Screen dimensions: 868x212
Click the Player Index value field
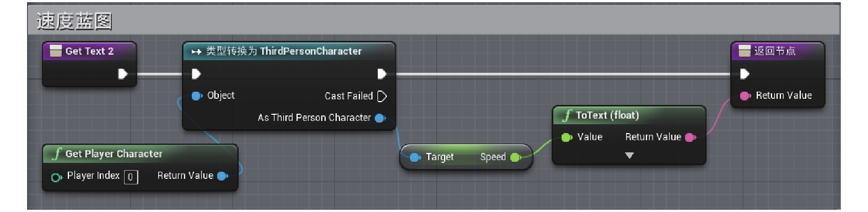pyautogui.click(x=131, y=177)
